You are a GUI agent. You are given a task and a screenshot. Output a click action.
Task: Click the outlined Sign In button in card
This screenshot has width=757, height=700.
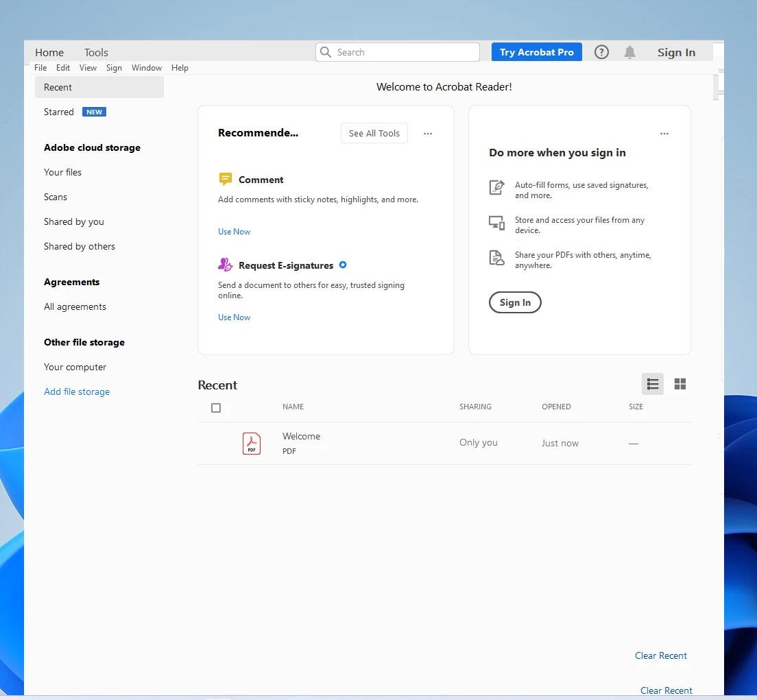(515, 302)
